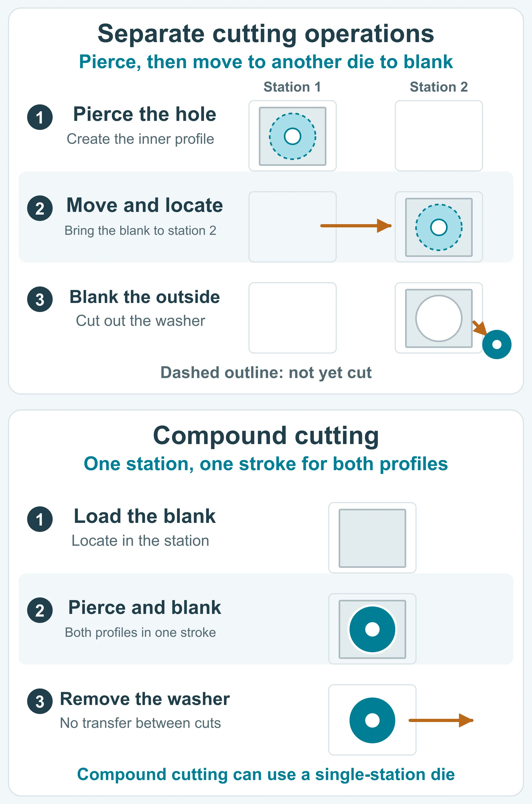Click the Dashed outline: not yet cut legend
The width and height of the screenshot is (532, 804).
266,372
